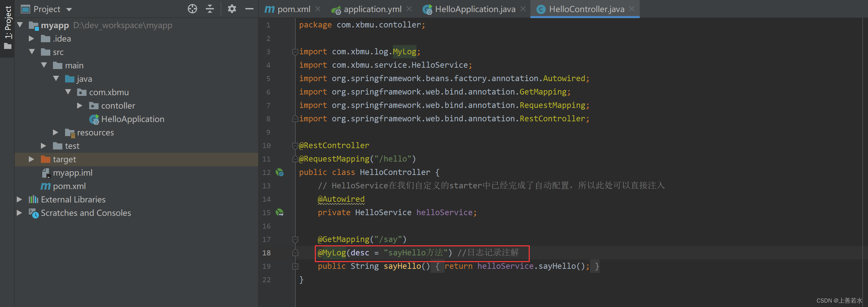
Task: Click @RequestMapping("/hello") annotation
Action: (357, 159)
